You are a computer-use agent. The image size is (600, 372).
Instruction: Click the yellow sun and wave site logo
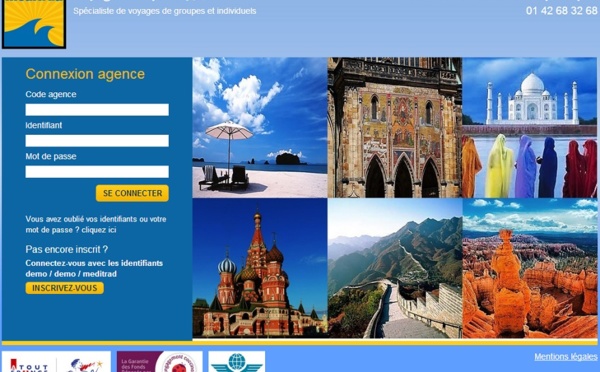34,24
